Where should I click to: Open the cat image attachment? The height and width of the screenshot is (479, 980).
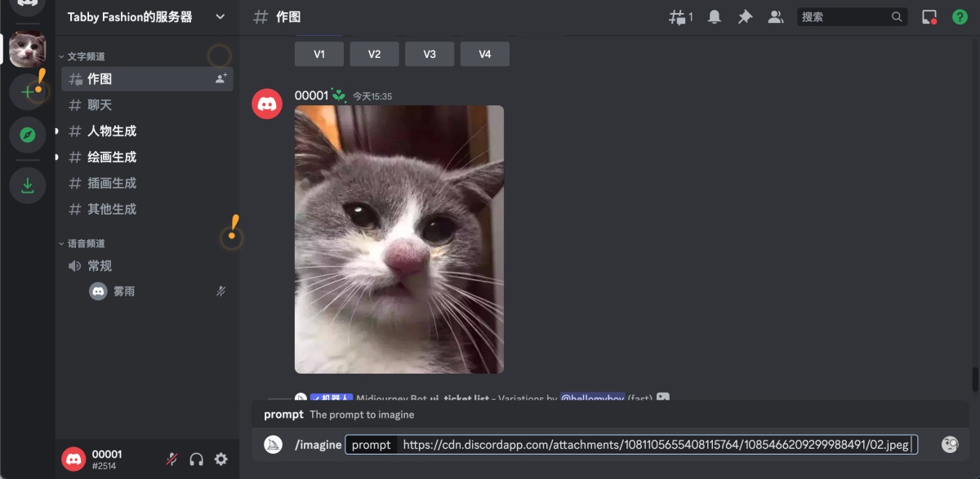click(399, 239)
